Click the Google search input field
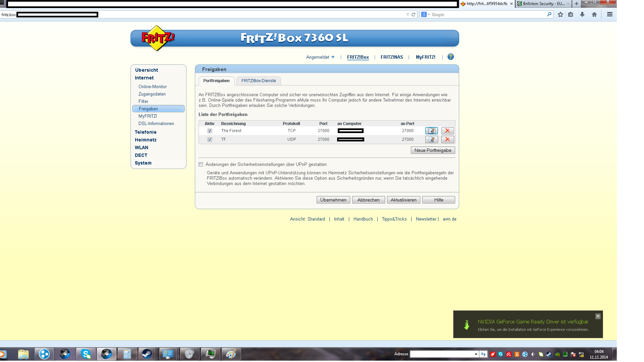 488,15
